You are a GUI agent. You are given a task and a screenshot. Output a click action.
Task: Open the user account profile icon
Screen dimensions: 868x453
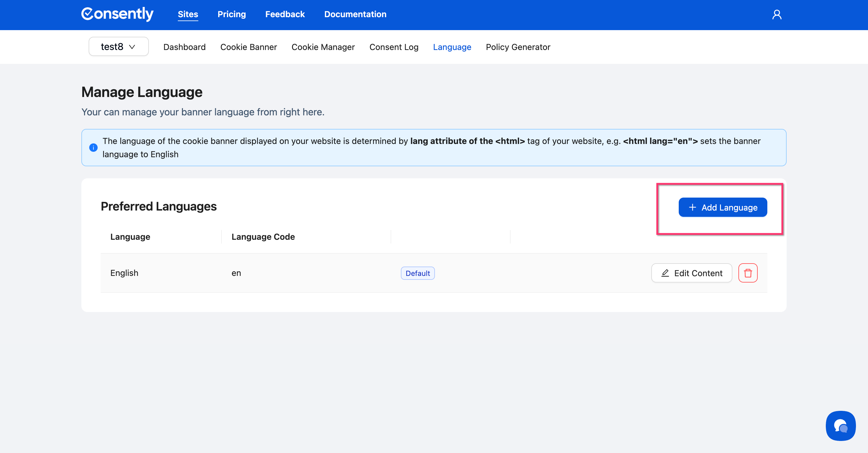777,14
